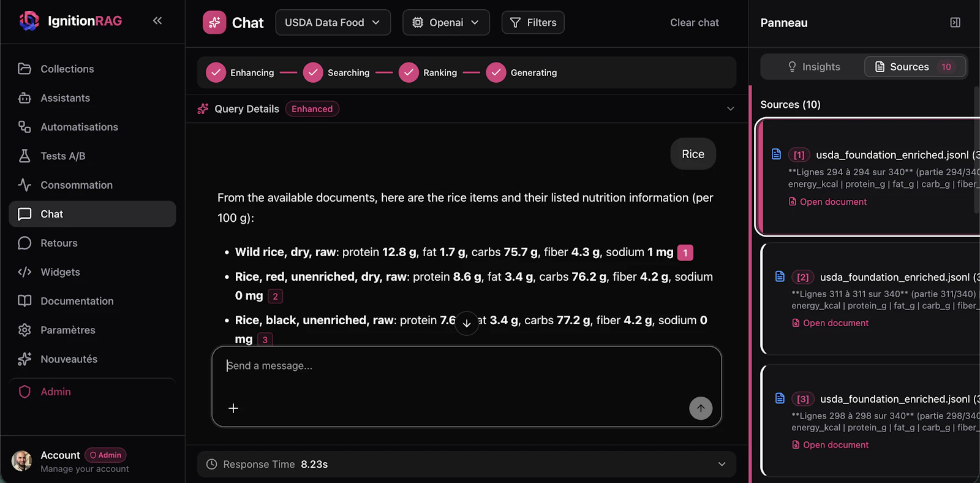Viewport: 980px width, 483px height.
Task: Click the Searching step checkmark
Action: [313, 72]
